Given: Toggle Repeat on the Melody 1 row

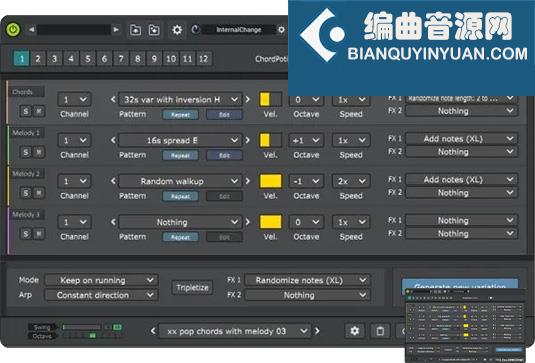Looking at the screenshot, I should click(x=180, y=156).
